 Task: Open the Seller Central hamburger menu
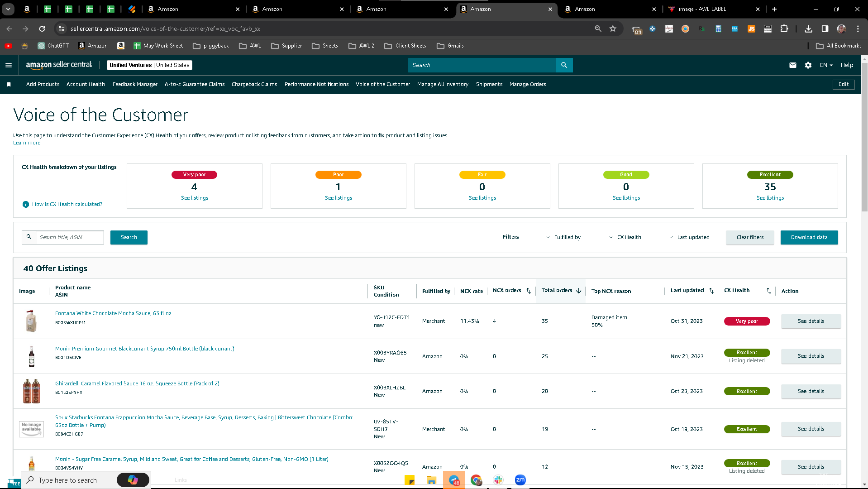pos(9,65)
